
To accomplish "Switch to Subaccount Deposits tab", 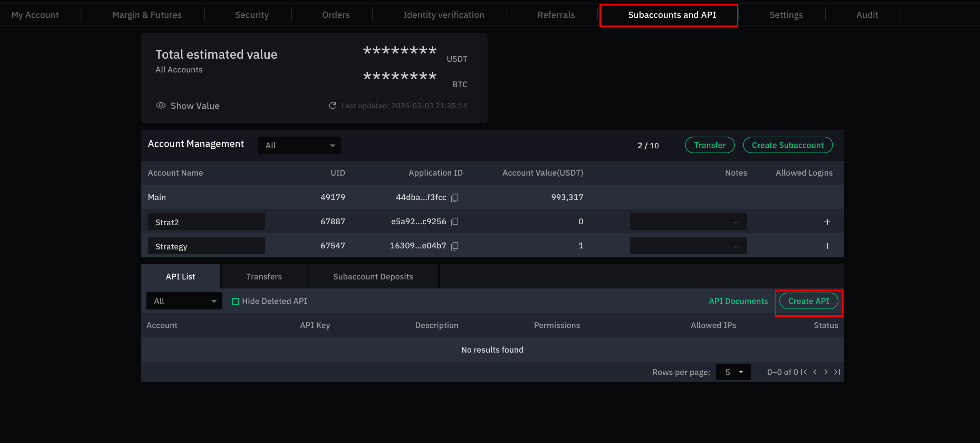I will coord(373,276).
